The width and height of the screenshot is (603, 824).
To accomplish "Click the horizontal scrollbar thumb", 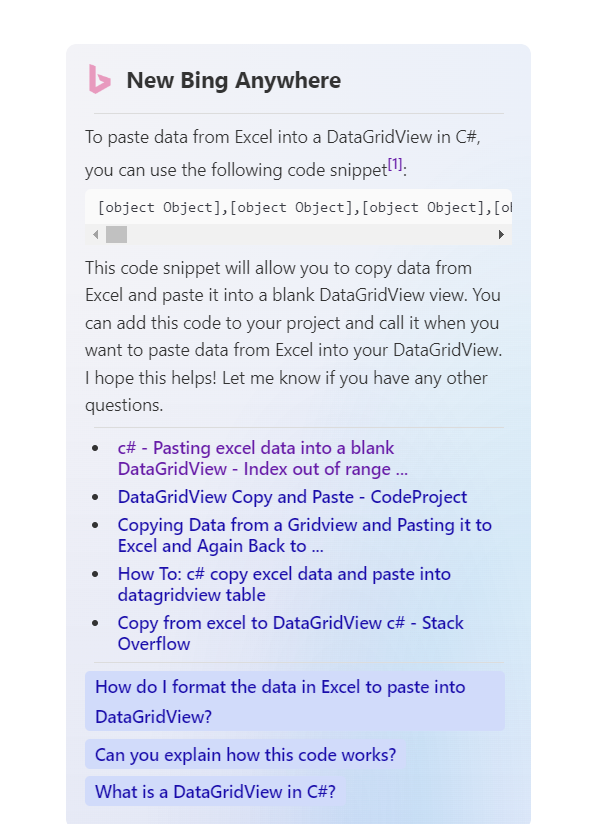I will (x=117, y=234).
